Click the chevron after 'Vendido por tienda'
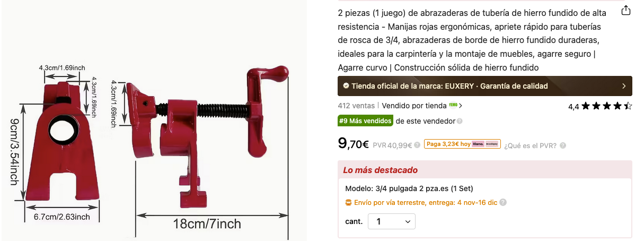This screenshot has height=241, width=644. pyautogui.click(x=461, y=106)
